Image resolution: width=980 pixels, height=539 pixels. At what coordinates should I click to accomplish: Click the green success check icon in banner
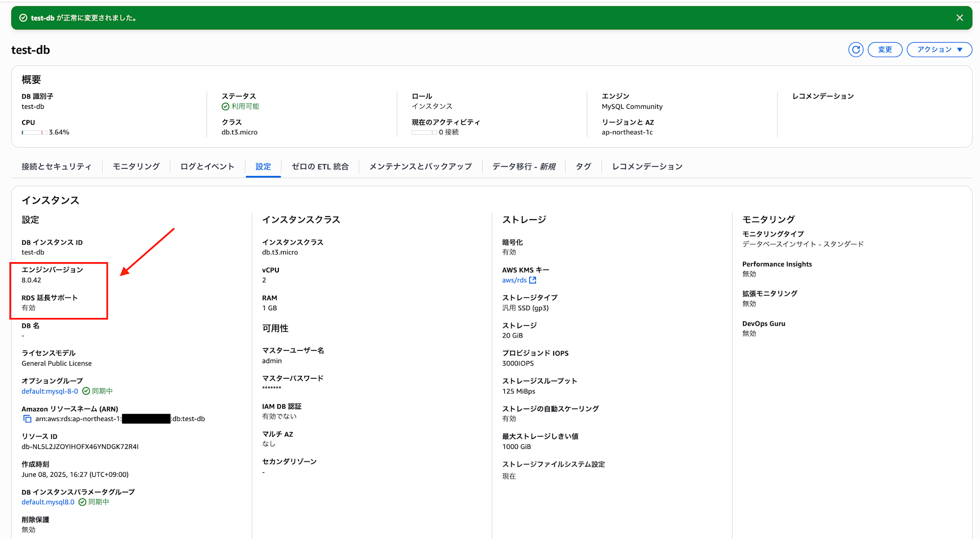[x=23, y=18]
